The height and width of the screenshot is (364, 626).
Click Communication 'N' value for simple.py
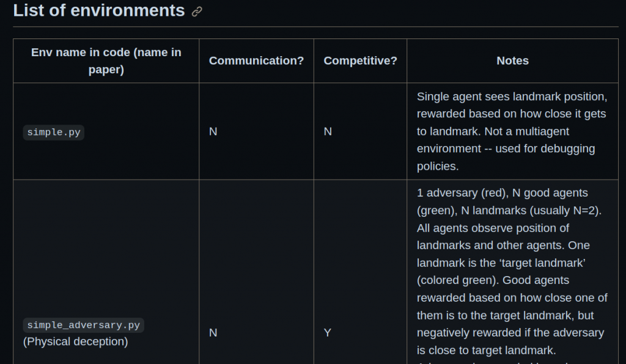tap(213, 131)
